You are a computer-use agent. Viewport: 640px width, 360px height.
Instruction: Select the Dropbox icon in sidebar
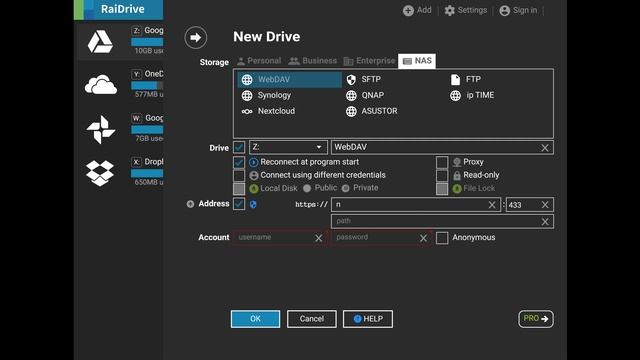100,173
